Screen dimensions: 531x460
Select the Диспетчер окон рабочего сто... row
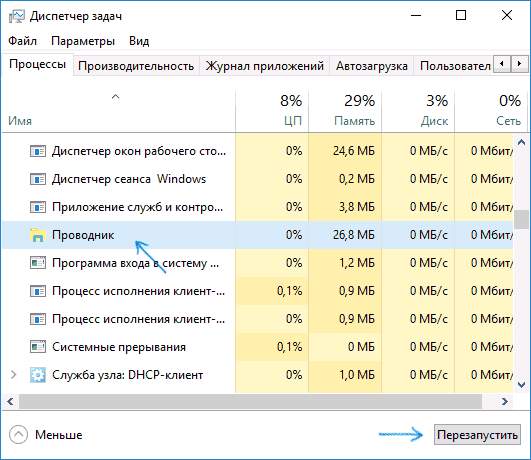(x=257, y=151)
